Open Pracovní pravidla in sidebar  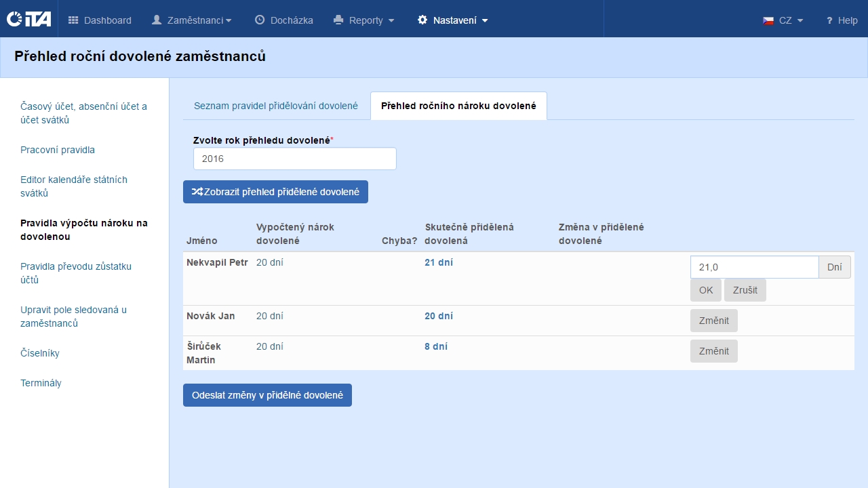(58, 150)
